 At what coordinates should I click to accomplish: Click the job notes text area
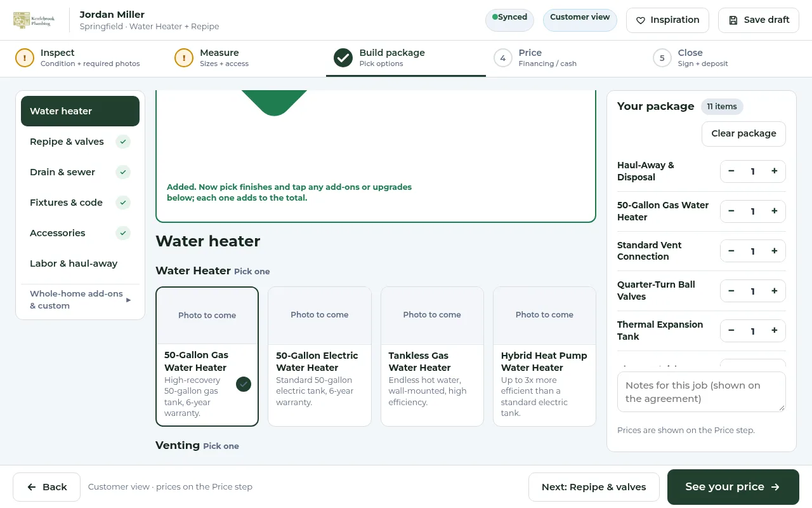[702, 392]
